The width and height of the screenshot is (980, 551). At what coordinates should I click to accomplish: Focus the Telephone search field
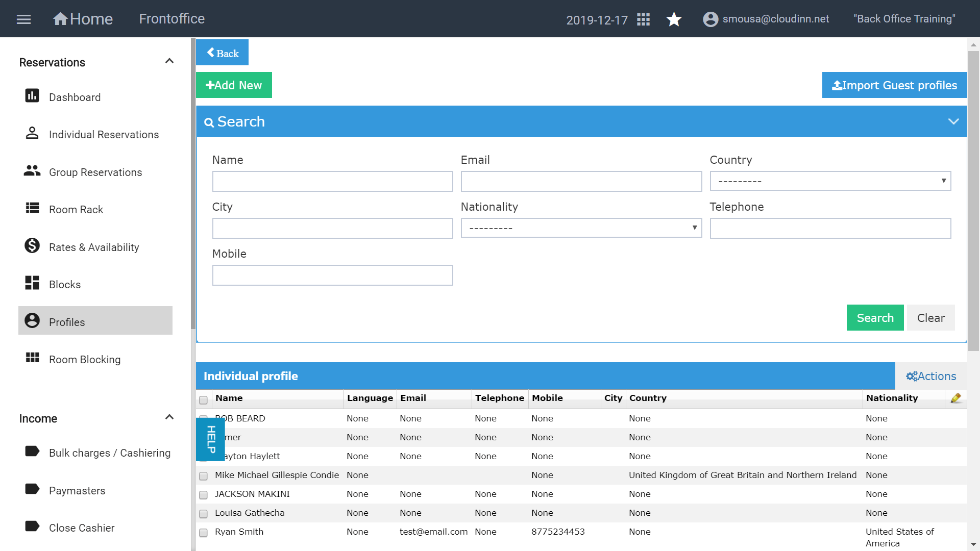pos(830,229)
